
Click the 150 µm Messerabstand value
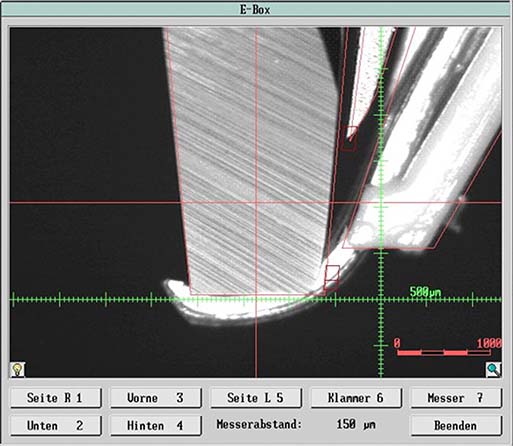(x=356, y=425)
